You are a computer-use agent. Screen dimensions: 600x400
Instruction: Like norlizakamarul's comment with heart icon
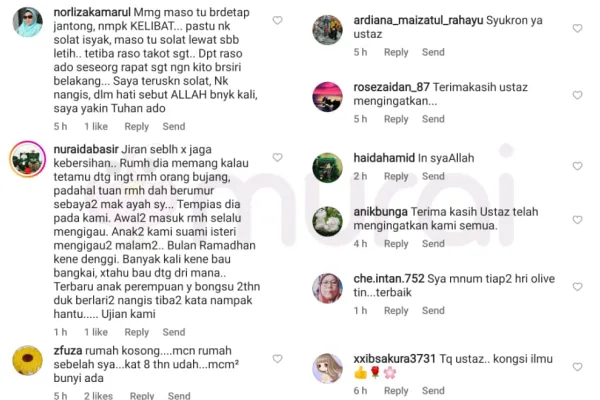click(x=277, y=20)
